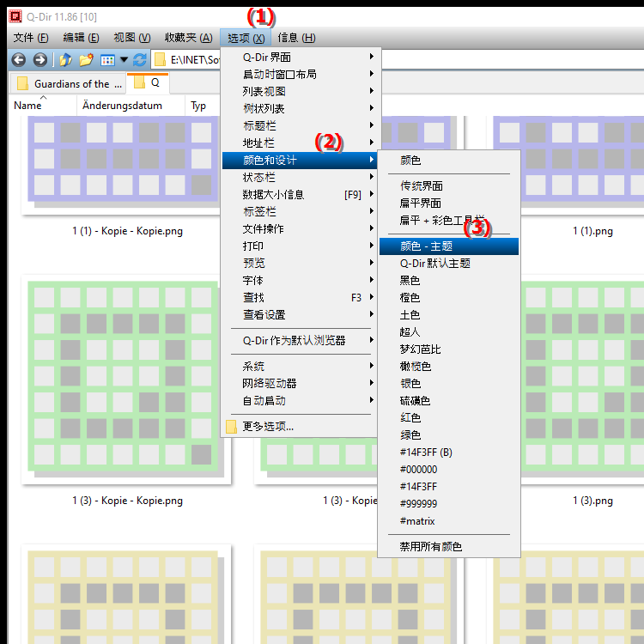The image size is (644, 644).
Task: Open the 查看设置 submenu
Action: [x=300, y=314]
